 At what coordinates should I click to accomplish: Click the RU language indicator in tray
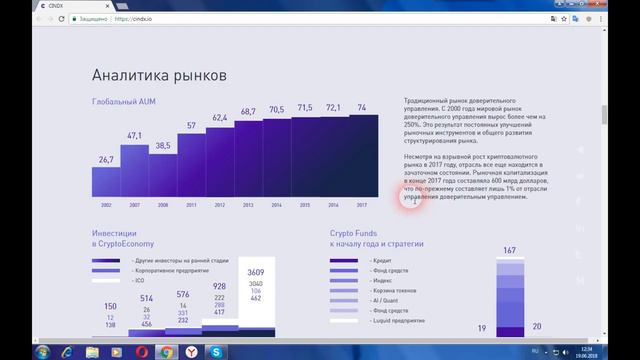[535, 351]
